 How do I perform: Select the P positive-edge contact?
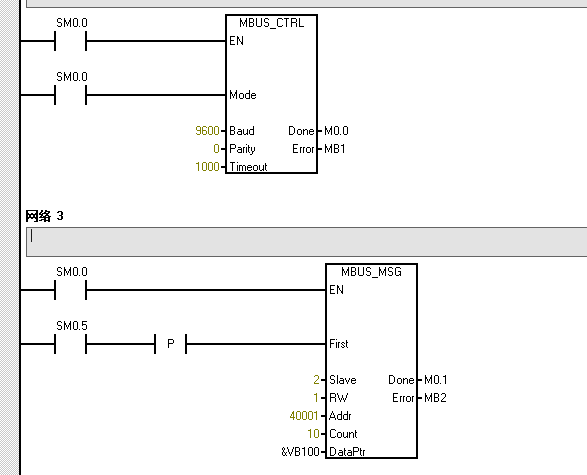pyautogui.click(x=171, y=344)
